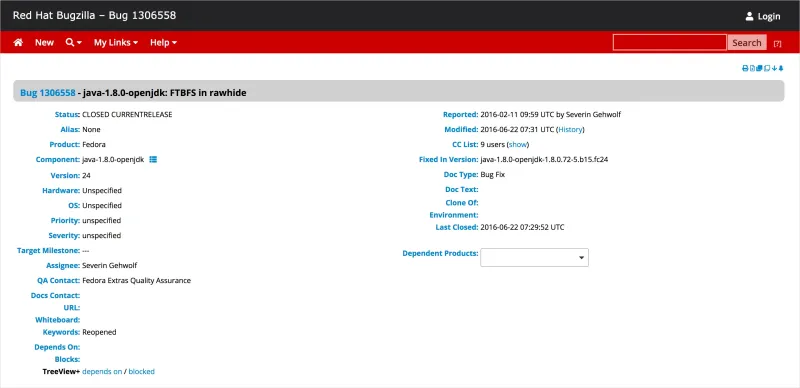800x388 pixels.
Task: Print this bug using the printer icon
Action: pyautogui.click(x=745, y=68)
